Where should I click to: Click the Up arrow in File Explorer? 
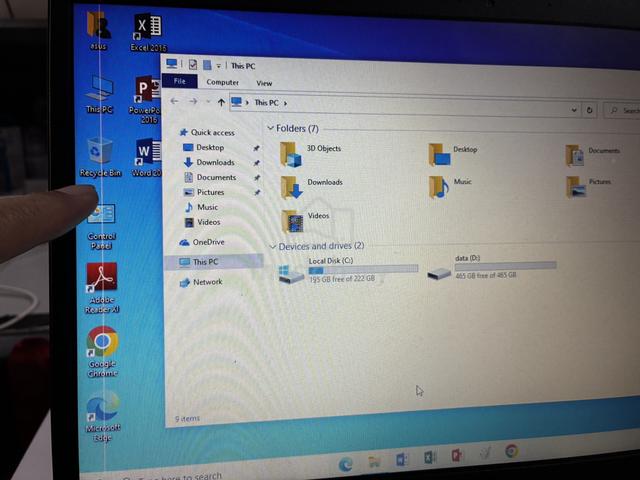point(221,102)
